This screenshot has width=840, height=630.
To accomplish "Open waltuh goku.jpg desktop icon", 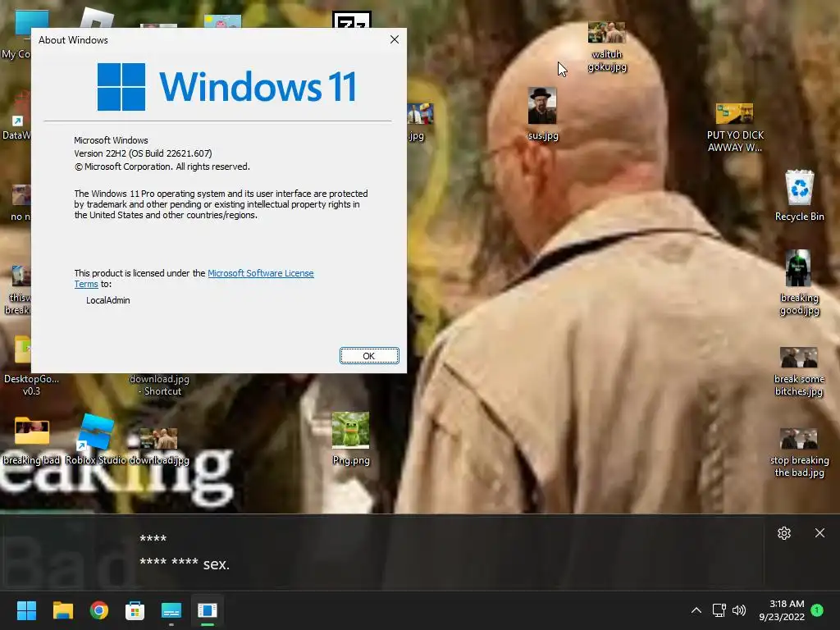I will (606, 47).
